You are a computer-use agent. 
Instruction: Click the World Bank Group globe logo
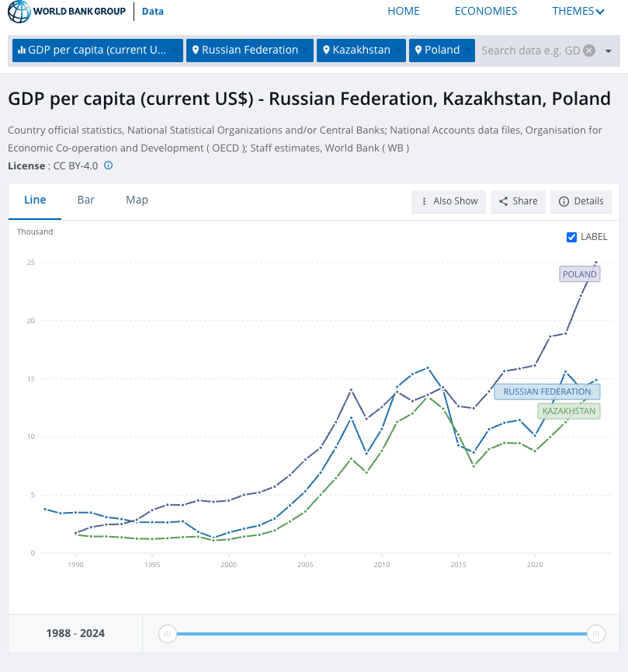click(19, 12)
